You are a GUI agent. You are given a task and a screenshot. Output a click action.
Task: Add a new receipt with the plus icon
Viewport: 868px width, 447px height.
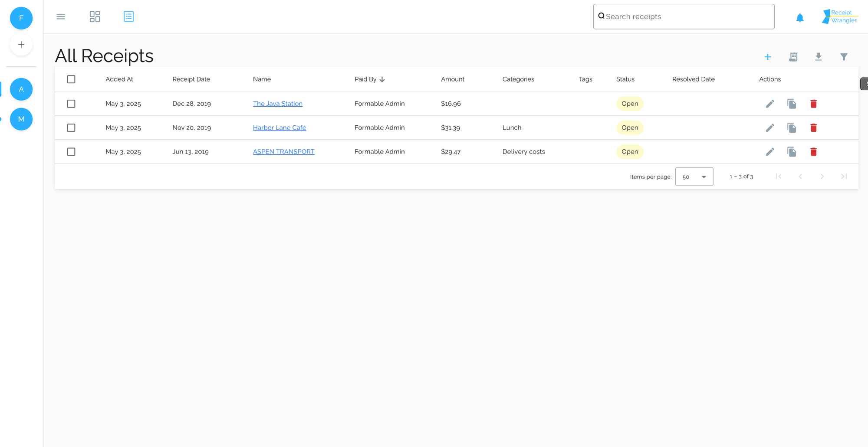[768, 56]
